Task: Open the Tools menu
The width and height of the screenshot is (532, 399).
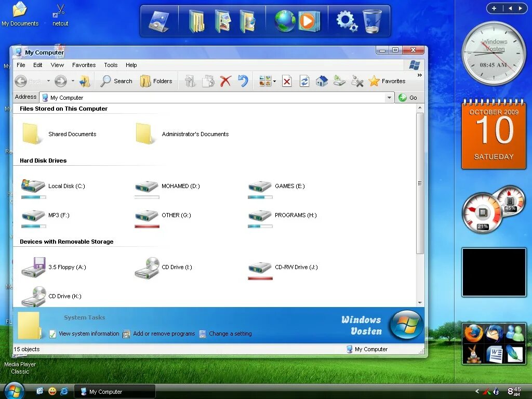Action: [x=110, y=65]
